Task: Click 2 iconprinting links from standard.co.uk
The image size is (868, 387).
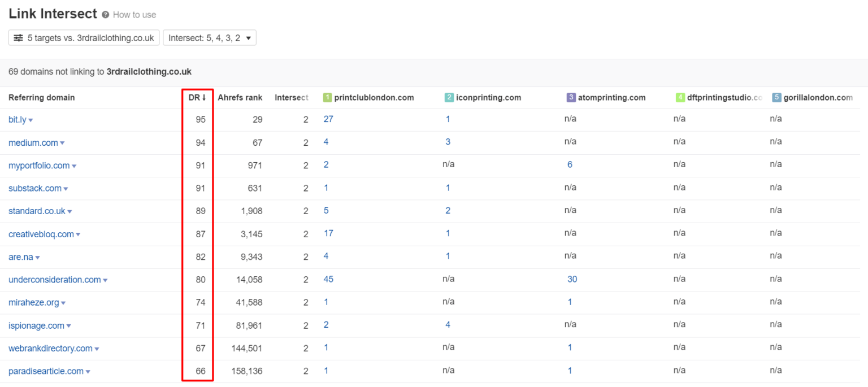Action: click(448, 211)
